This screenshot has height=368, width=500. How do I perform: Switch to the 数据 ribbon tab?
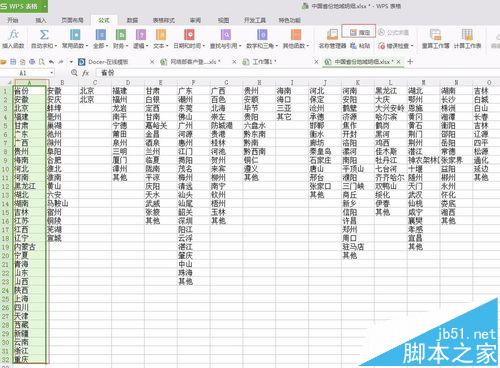132,20
